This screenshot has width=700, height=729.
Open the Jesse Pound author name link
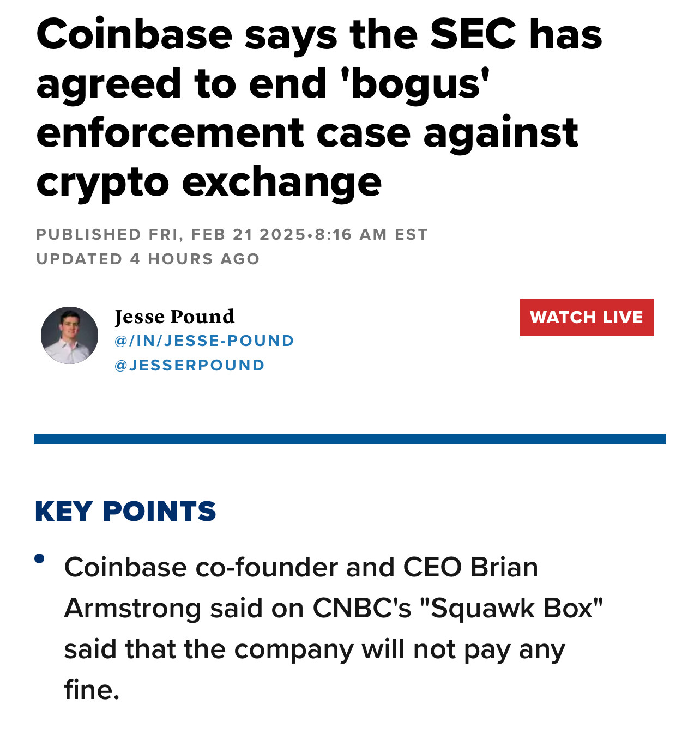[x=174, y=317]
